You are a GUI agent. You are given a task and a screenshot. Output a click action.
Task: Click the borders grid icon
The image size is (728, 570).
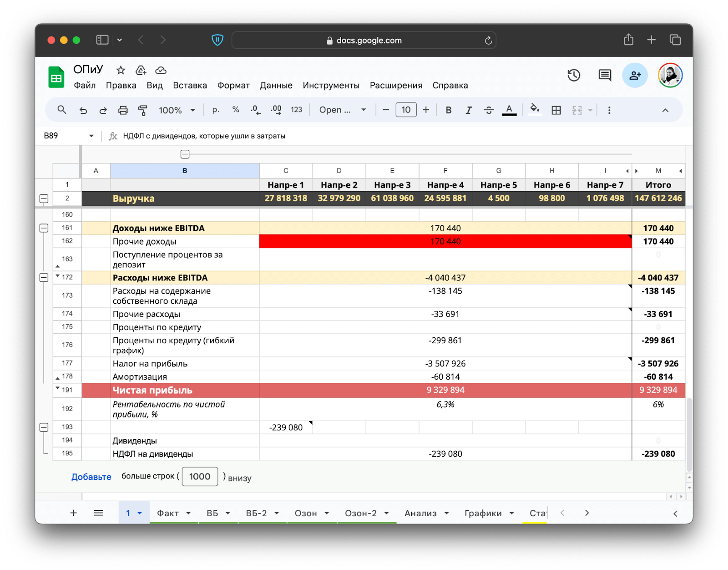click(556, 110)
